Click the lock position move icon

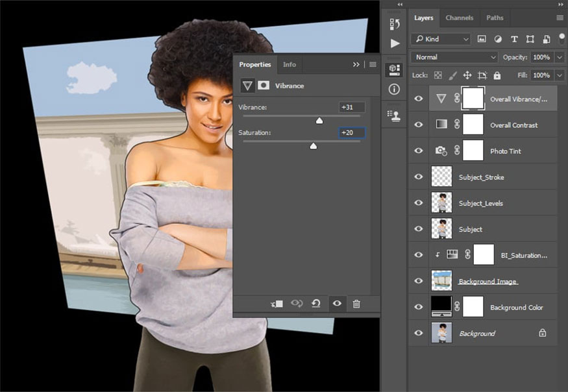467,75
